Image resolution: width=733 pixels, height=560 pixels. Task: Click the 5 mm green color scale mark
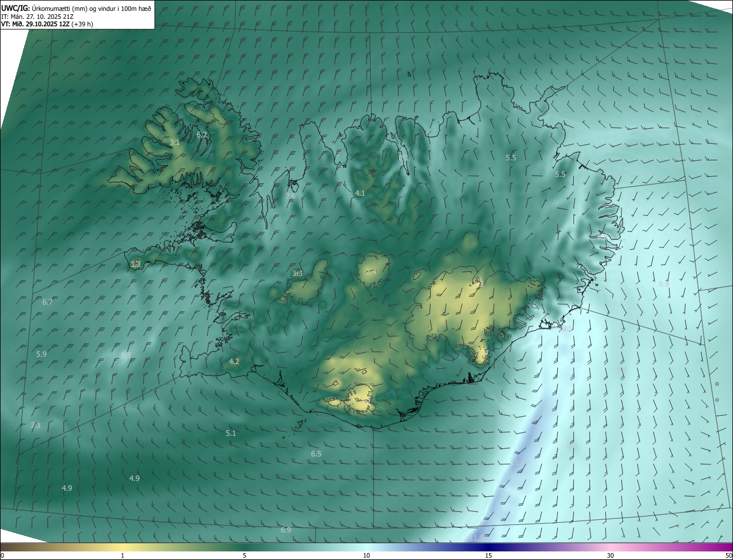(x=245, y=555)
